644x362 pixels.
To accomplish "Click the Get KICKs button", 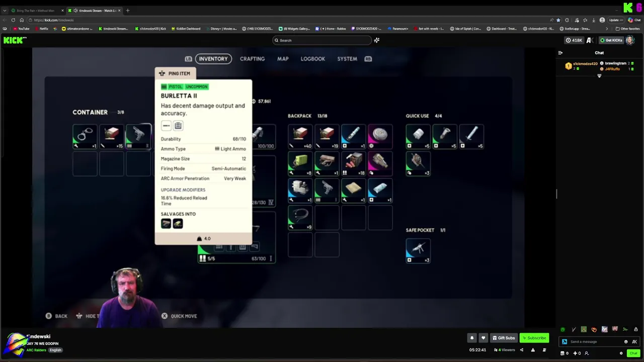I will click(x=611, y=40).
